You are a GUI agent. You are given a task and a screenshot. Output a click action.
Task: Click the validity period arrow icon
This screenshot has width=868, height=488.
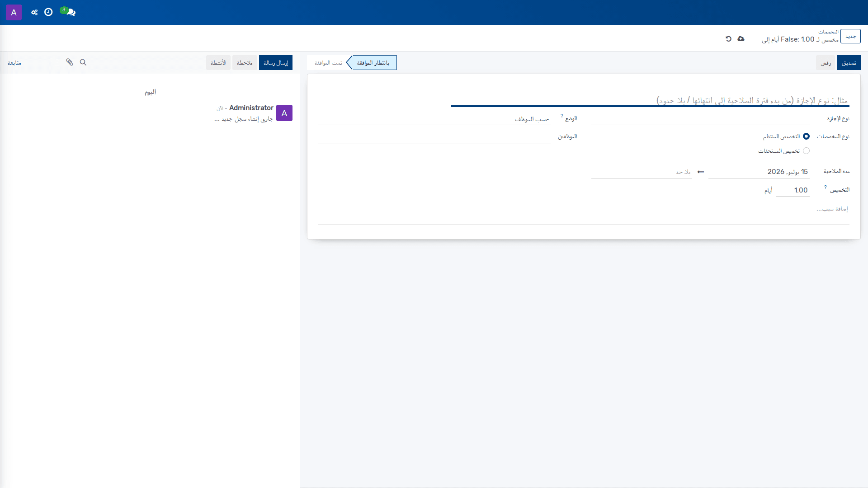(x=701, y=172)
